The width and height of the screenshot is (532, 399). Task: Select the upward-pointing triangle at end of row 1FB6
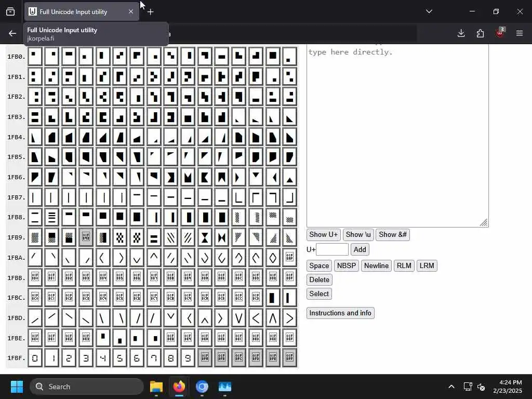click(290, 177)
